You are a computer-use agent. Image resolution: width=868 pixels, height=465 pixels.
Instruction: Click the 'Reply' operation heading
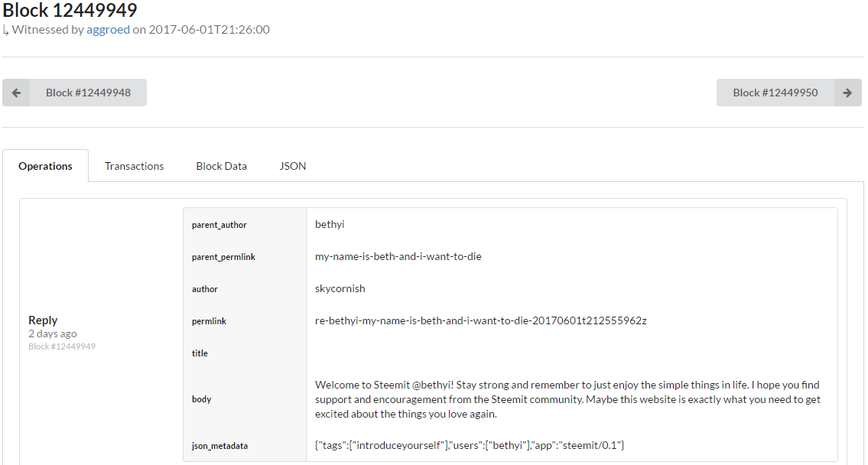click(43, 320)
